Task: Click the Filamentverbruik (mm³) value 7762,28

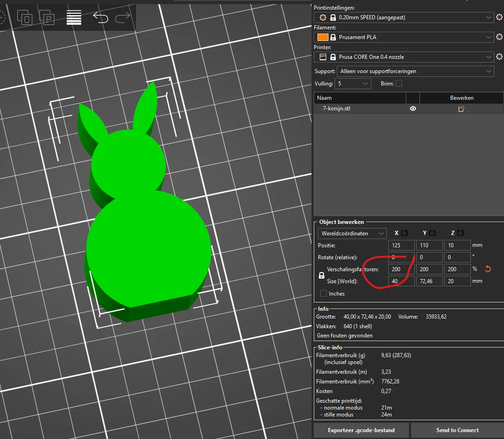Action: [390, 382]
